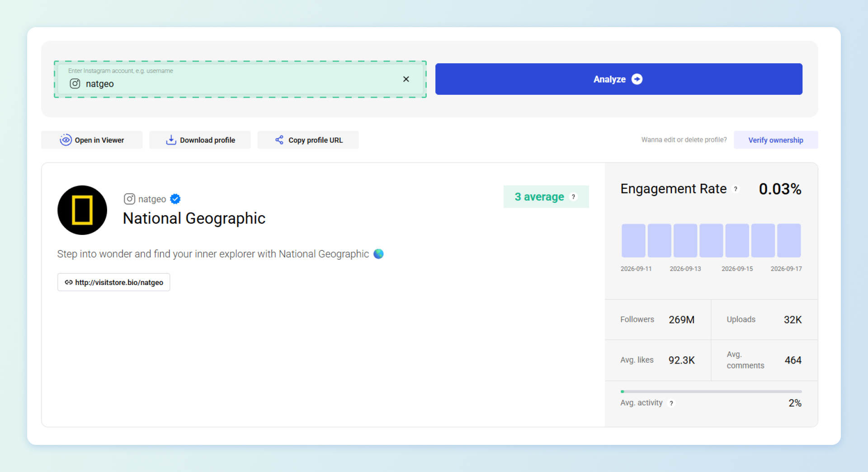Click the 32K uploads value
868x472 pixels.
pyautogui.click(x=793, y=320)
